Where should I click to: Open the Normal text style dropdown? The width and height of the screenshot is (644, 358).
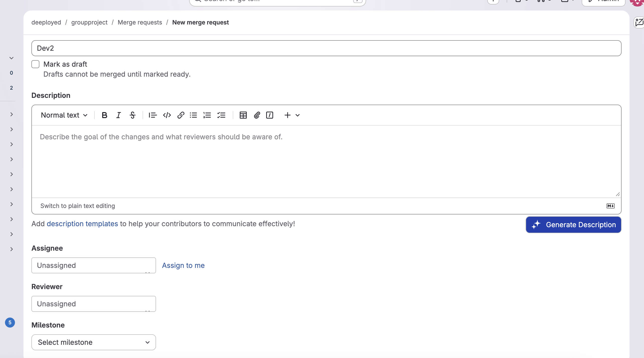click(64, 115)
